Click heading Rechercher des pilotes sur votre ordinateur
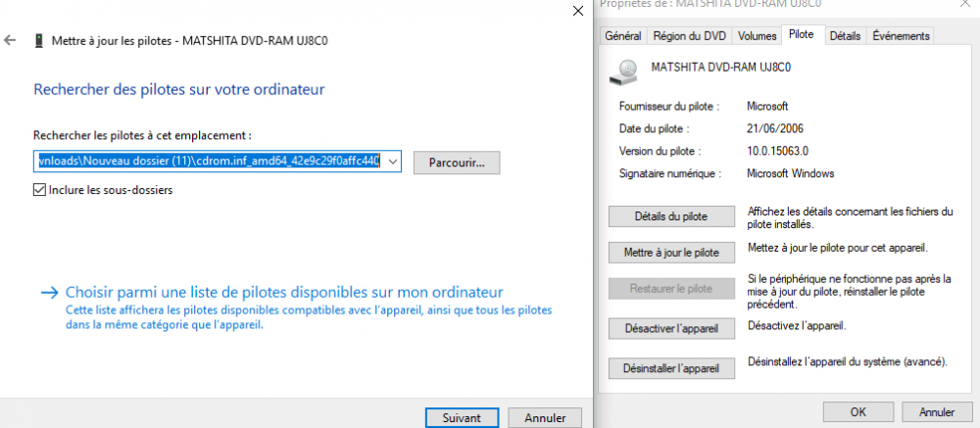Viewport: 980px width, 428px height. click(178, 89)
